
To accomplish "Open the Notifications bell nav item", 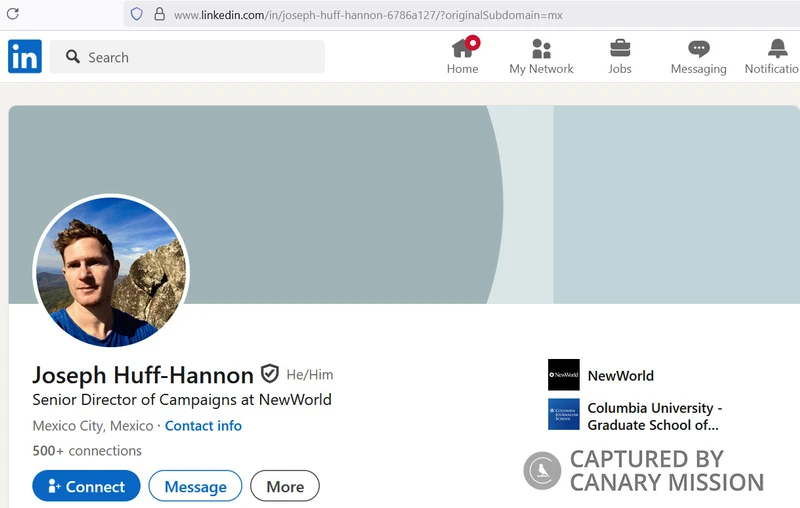I will [771, 56].
